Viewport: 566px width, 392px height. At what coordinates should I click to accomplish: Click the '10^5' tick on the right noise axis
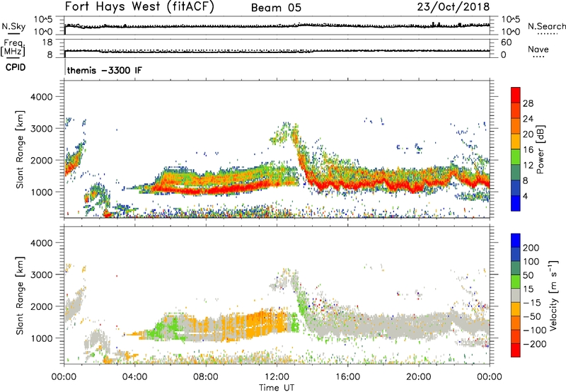[x=511, y=20]
